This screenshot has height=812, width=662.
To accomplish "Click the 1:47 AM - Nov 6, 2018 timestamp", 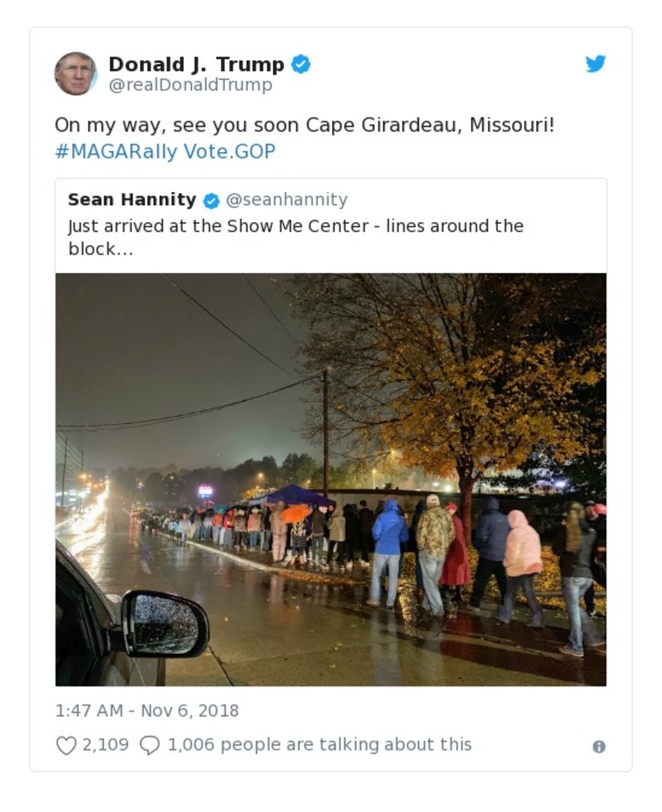I will point(146,711).
